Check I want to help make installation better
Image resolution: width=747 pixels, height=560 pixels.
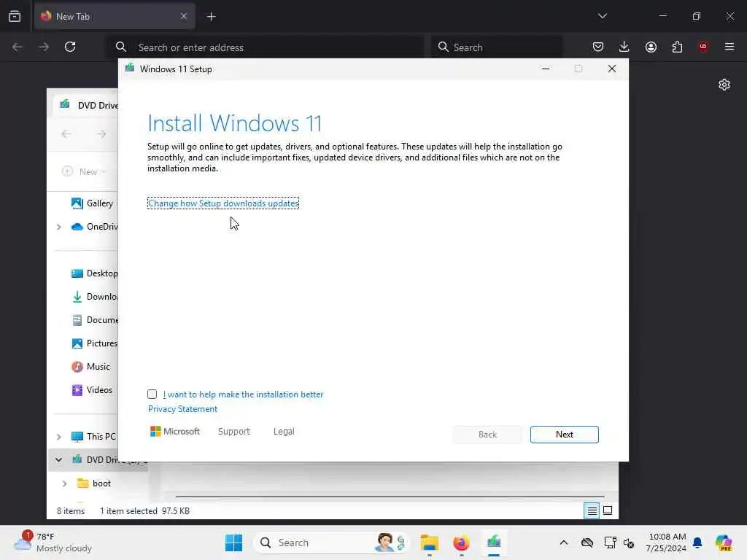(x=152, y=394)
